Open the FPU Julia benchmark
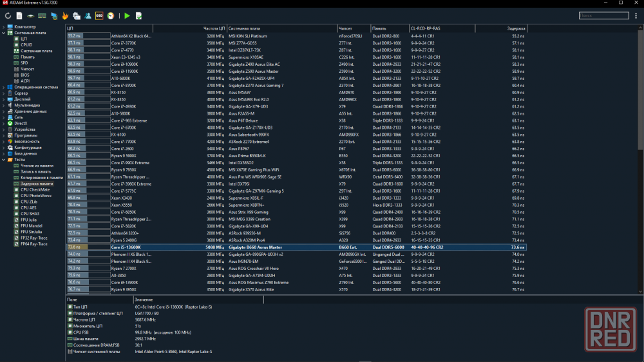Viewport: 644px width, 362px height. click(29, 220)
